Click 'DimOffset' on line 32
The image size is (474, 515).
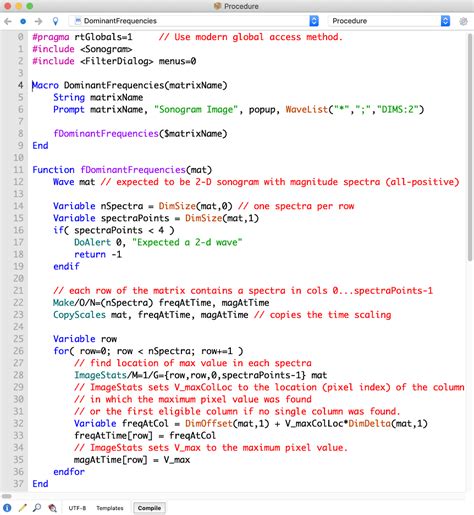(x=209, y=424)
